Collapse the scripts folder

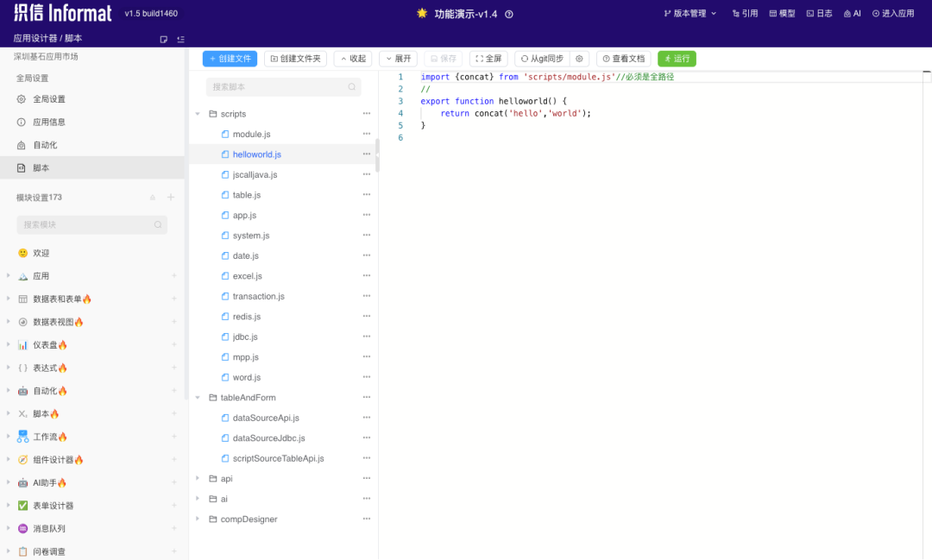pyautogui.click(x=198, y=114)
